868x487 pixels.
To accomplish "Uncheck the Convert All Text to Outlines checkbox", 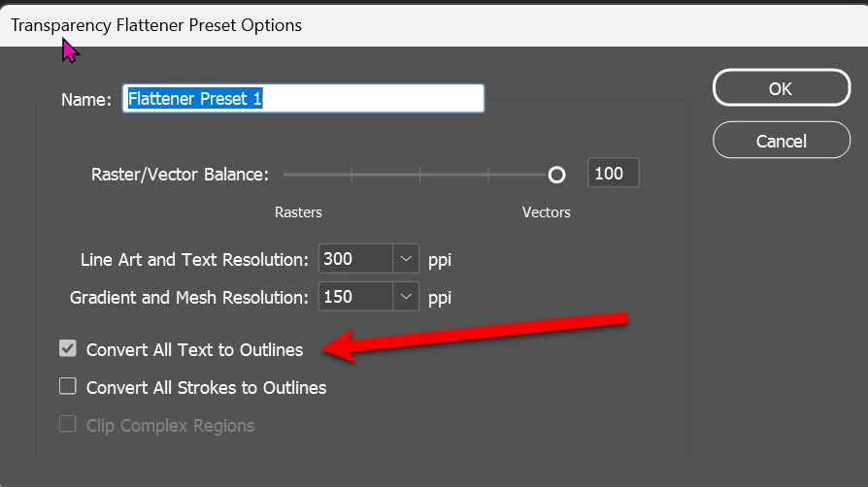I will (68, 348).
